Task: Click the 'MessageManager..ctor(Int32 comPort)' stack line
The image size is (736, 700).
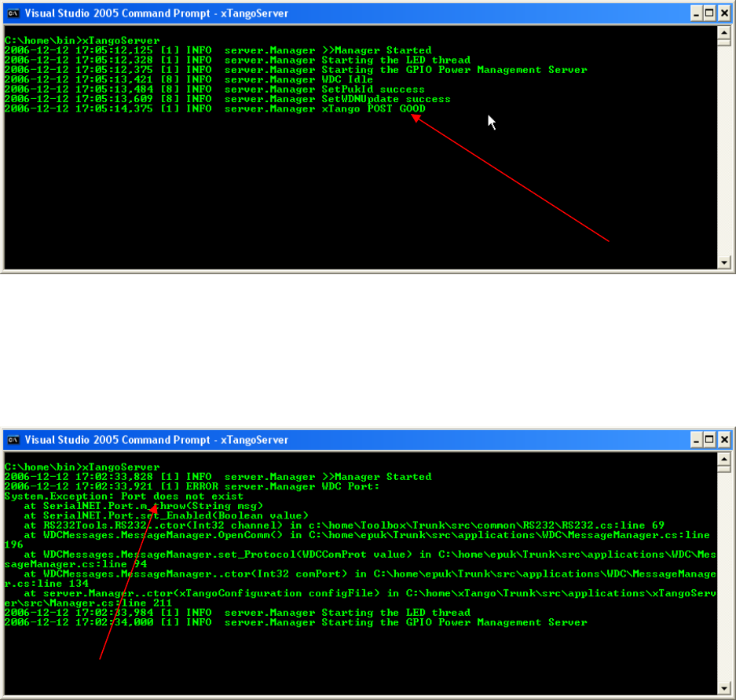Action: click(x=361, y=579)
